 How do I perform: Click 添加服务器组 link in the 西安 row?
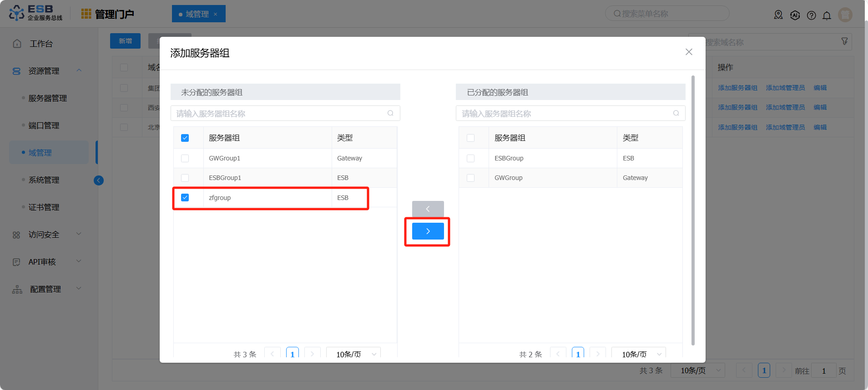(737, 108)
